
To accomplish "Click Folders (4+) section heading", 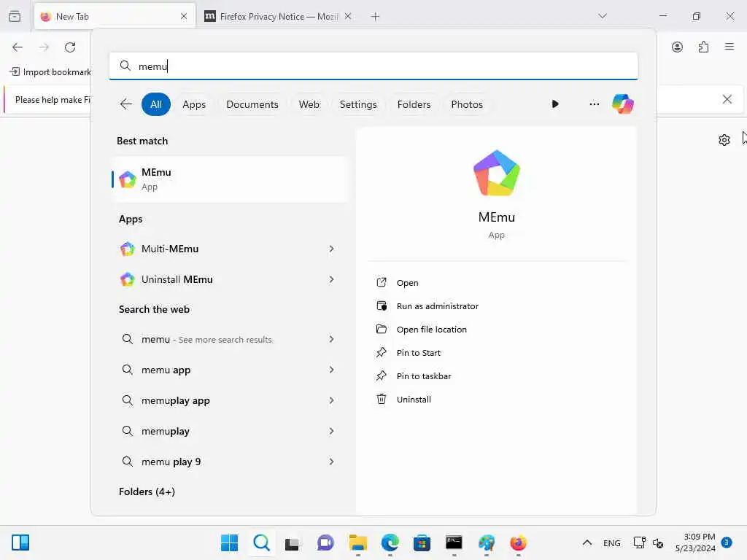I will tap(147, 491).
